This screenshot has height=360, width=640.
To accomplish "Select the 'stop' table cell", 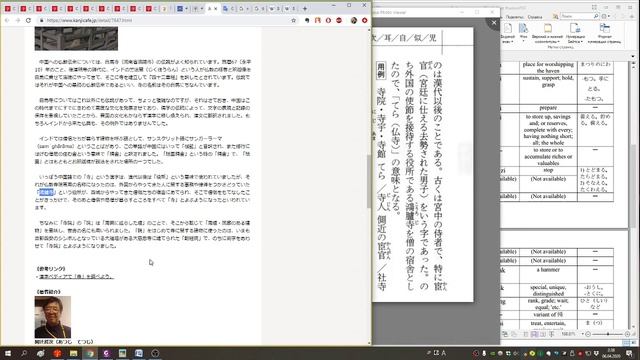I will click(548, 171).
